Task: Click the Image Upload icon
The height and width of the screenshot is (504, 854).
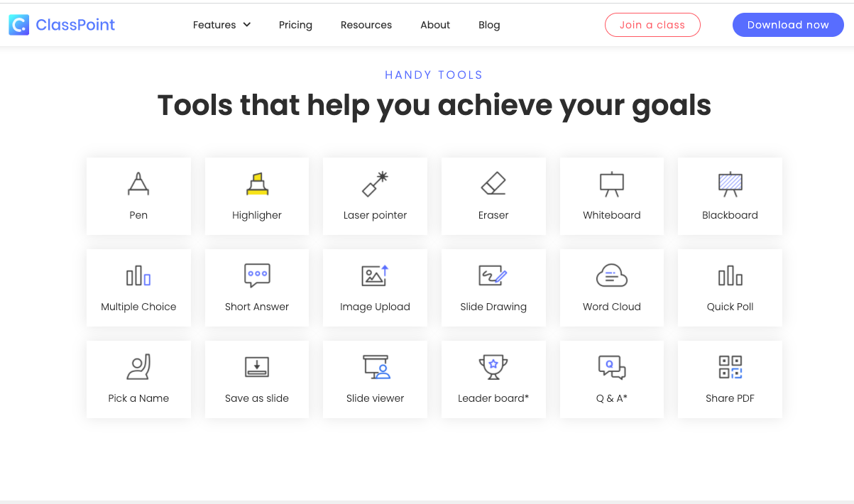Action: [375, 275]
